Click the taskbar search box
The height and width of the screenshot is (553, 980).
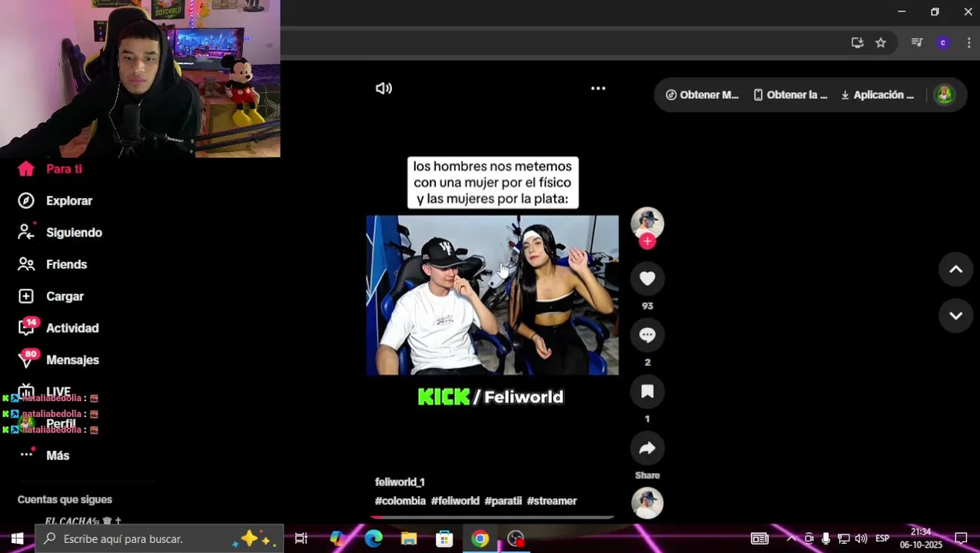(159, 538)
